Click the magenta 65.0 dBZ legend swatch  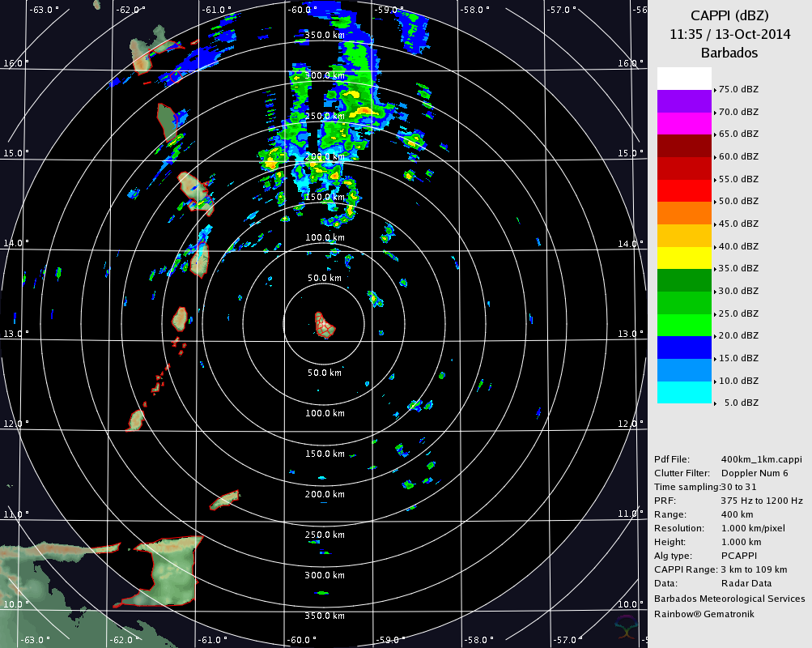click(x=684, y=123)
